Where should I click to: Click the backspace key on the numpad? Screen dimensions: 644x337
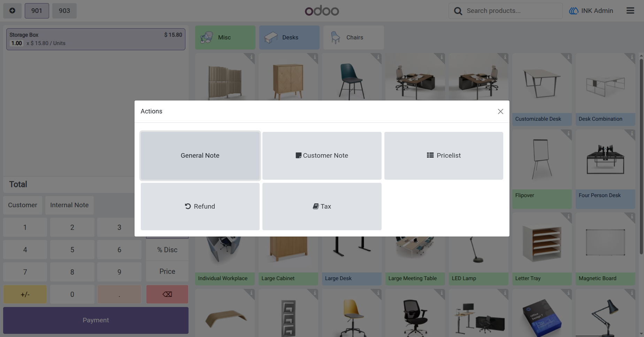pos(167,294)
